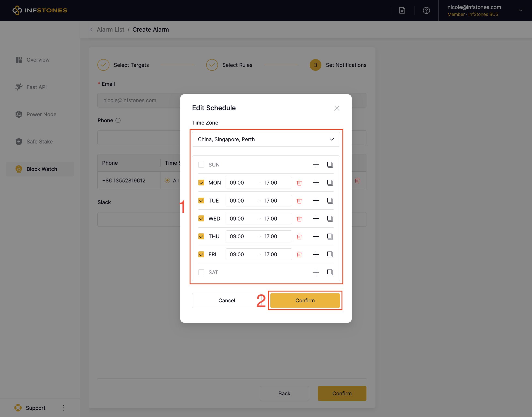Viewport: 532px width, 417px height.
Task: Expand the nicole@infstones.com account menu
Action: coord(520,11)
